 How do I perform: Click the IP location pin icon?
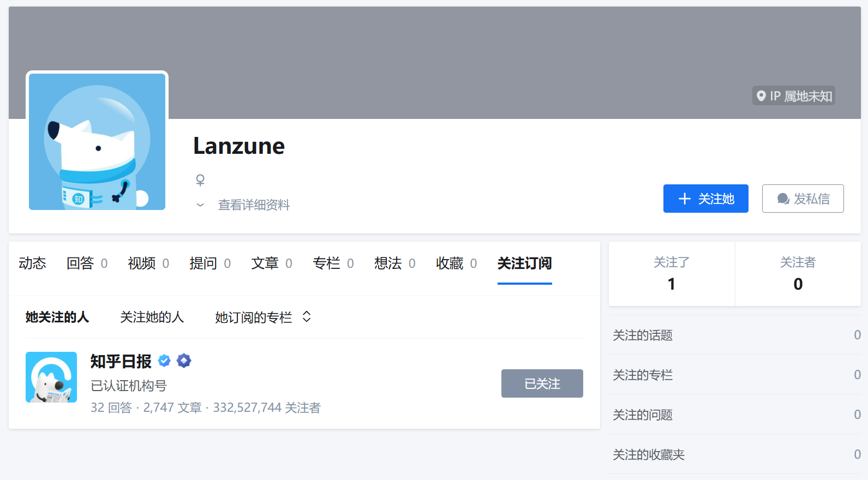(x=761, y=96)
